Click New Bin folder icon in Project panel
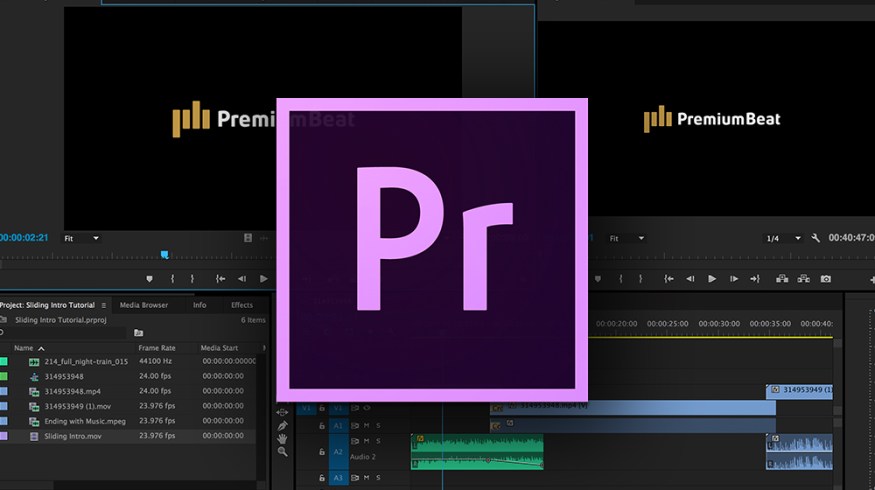 pos(139,333)
